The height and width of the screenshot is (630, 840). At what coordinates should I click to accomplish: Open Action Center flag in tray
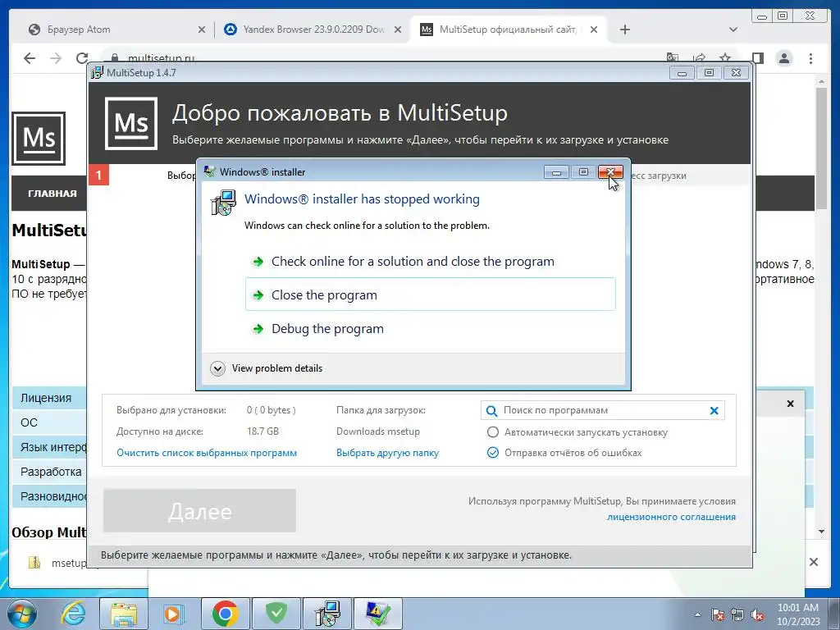click(717, 615)
